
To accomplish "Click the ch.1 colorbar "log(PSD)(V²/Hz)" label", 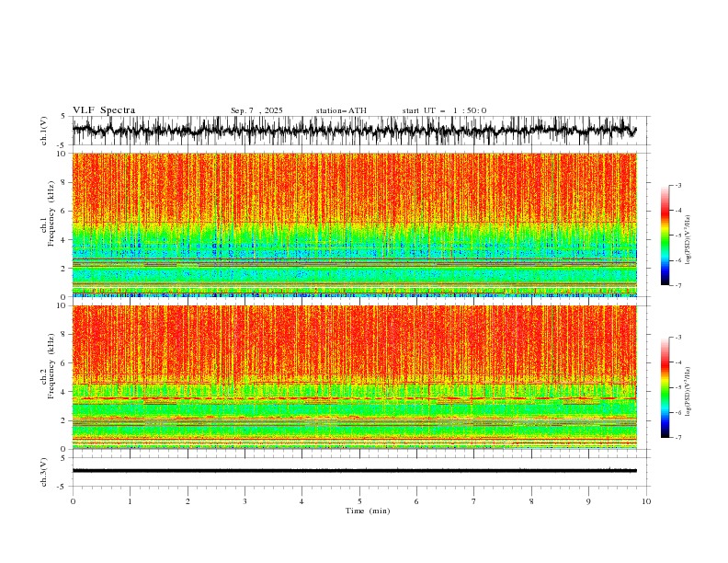I will [688, 240].
